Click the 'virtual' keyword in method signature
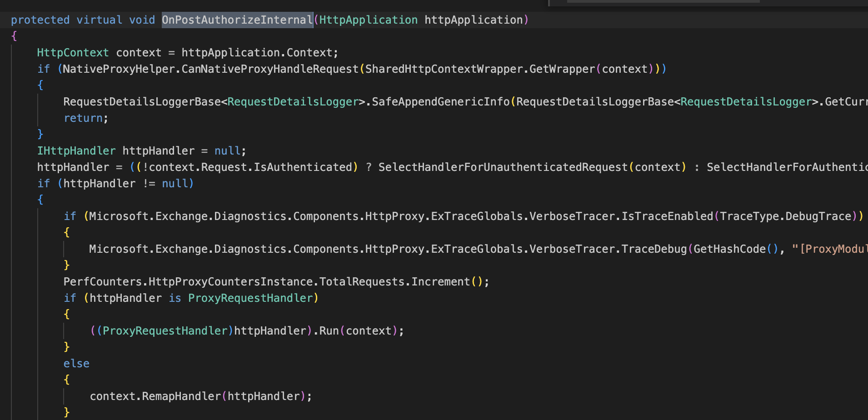The image size is (868, 420). coord(99,20)
